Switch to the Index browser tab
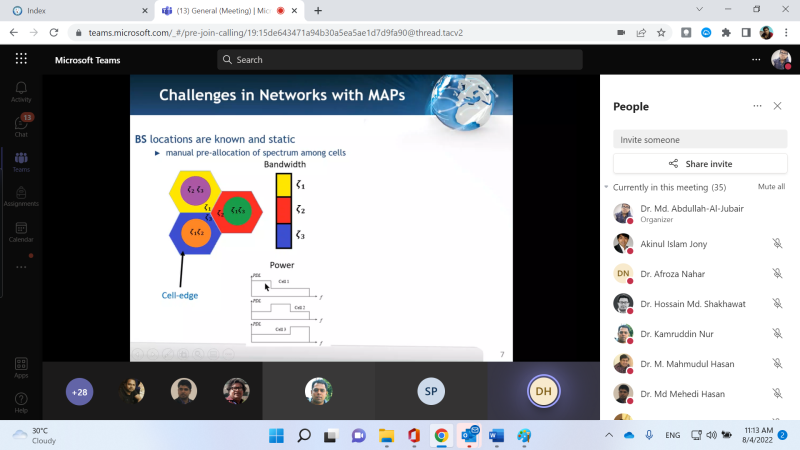This screenshot has height=450, width=800. coord(77,11)
